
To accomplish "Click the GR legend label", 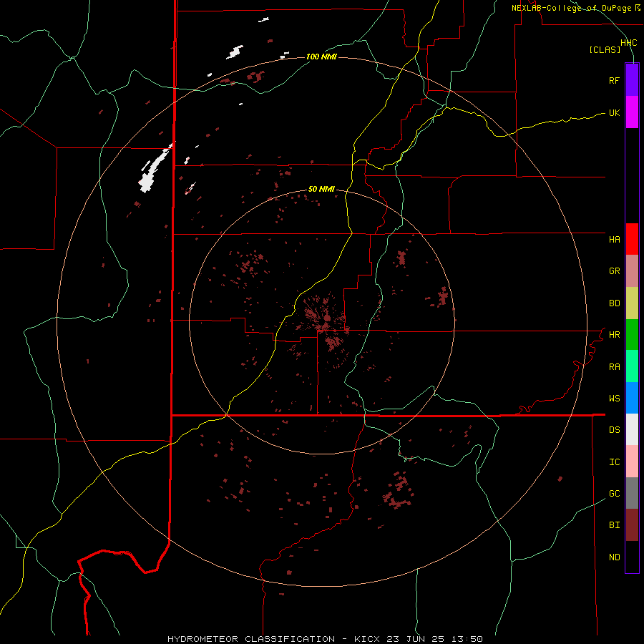I will (614, 271).
